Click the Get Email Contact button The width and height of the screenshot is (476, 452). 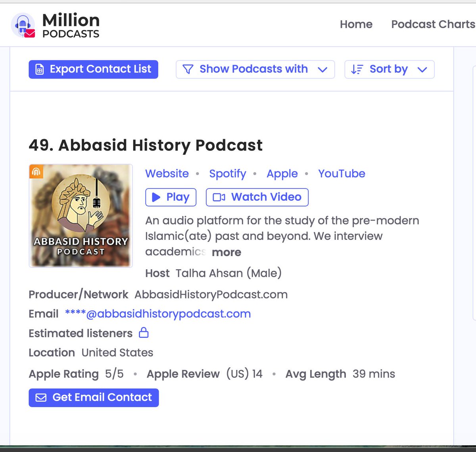click(93, 397)
